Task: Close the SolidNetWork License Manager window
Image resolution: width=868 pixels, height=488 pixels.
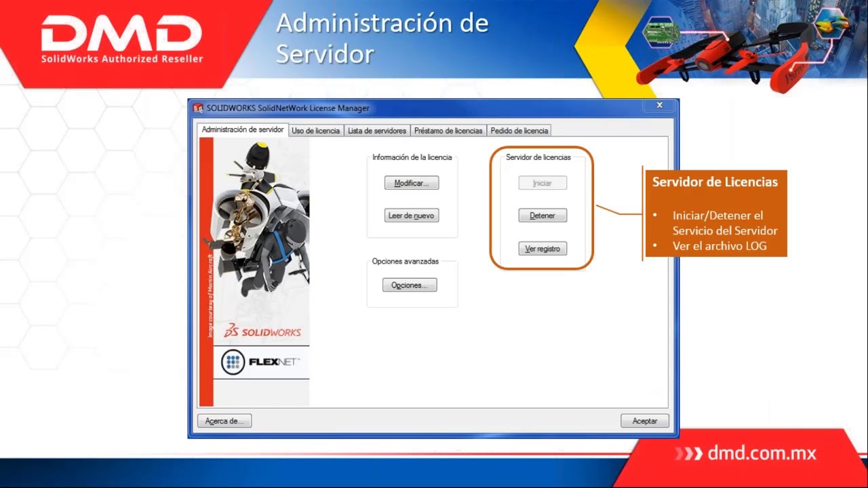Action: 659,105
